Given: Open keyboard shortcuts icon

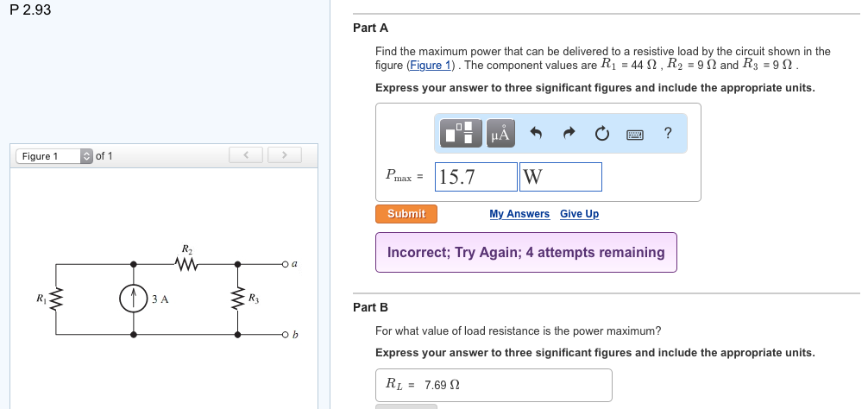Looking at the screenshot, I should pos(635,134).
